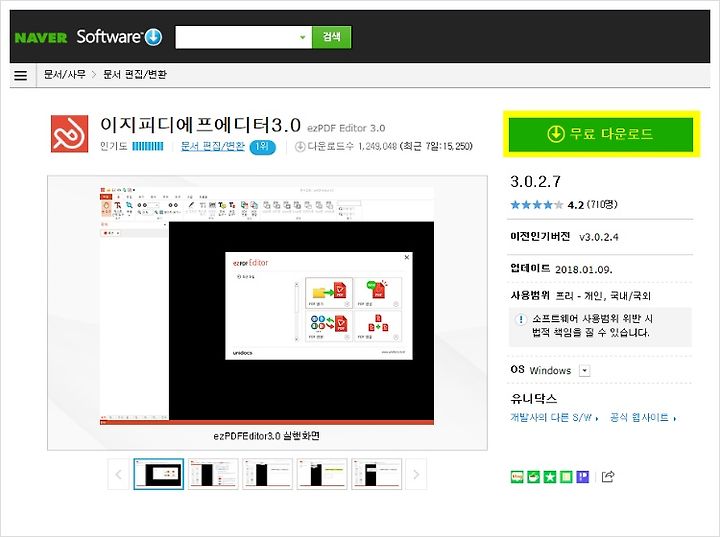720x537 pixels.
Task: Click the previous thumbnails arrow
Action: tap(118, 474)
